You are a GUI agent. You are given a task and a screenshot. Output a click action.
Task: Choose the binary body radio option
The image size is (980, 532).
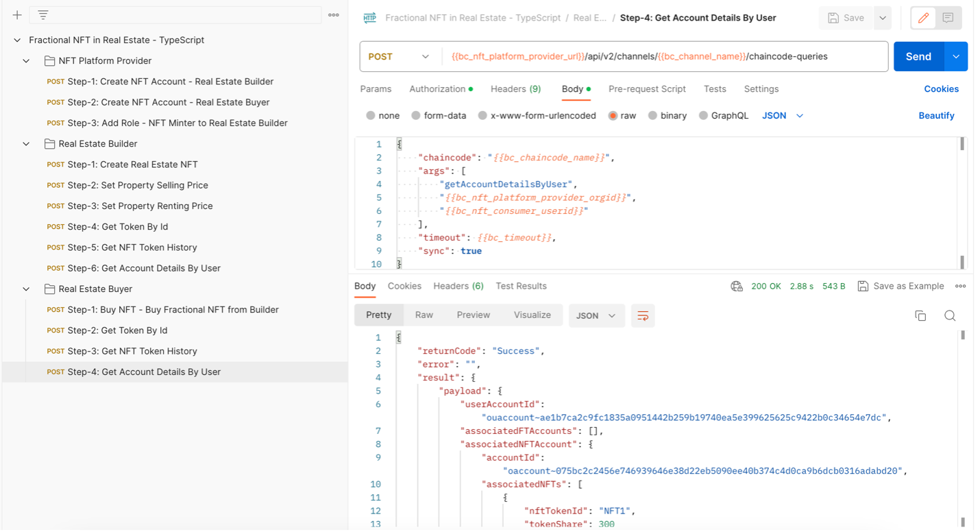[652, 116]
